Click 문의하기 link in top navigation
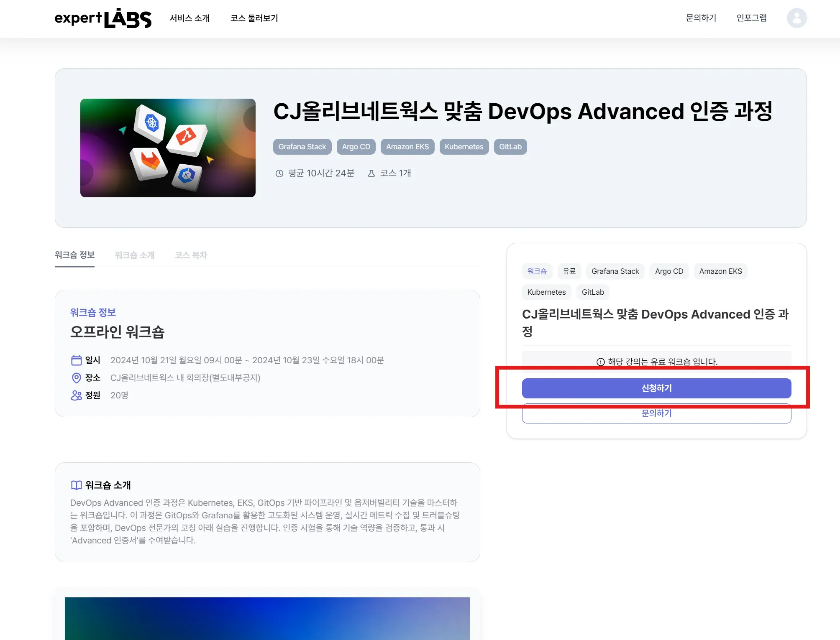The image size is (840, 640). click(701, 18)
